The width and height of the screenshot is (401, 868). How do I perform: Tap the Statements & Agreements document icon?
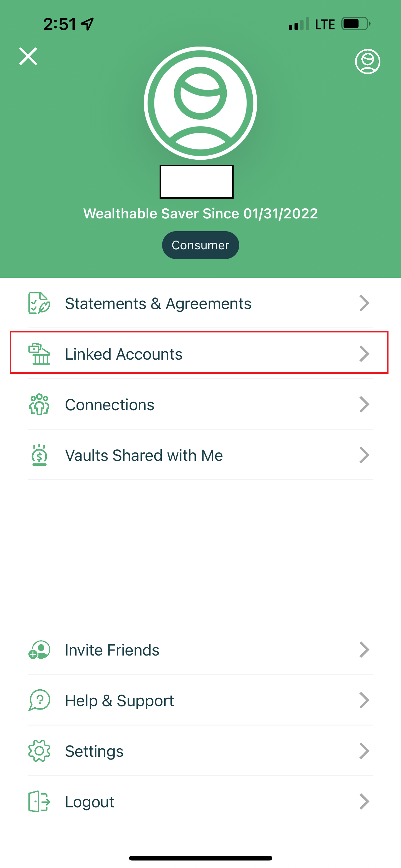(x=39, y=303)
